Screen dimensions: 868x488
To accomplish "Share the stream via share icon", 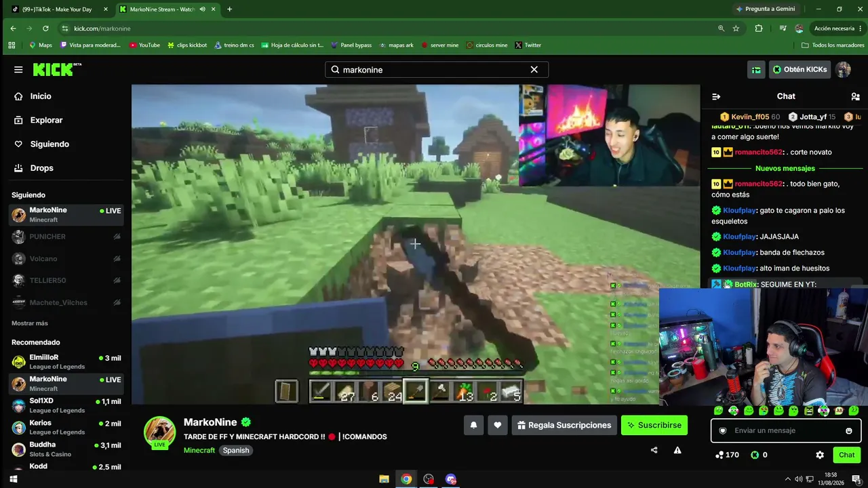I will click(x=654, y=450).
